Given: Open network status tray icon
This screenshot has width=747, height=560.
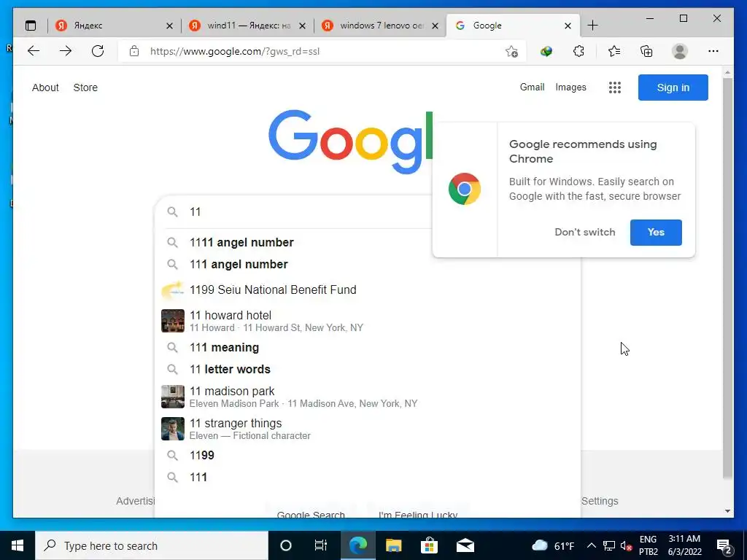Looking at the screenshot, I should coord(609,545).
